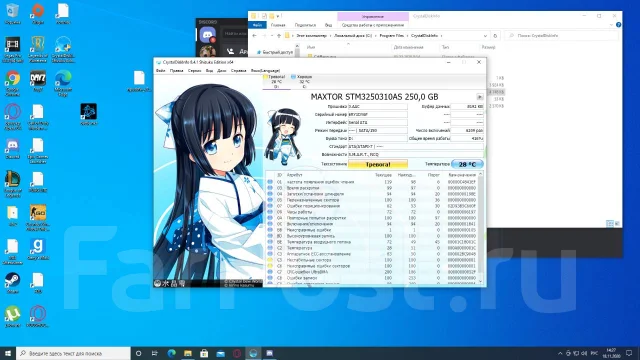The image size is (640, 360).
Task: Click the Refresh button in Explorer
Action: (x=495, y=36)
